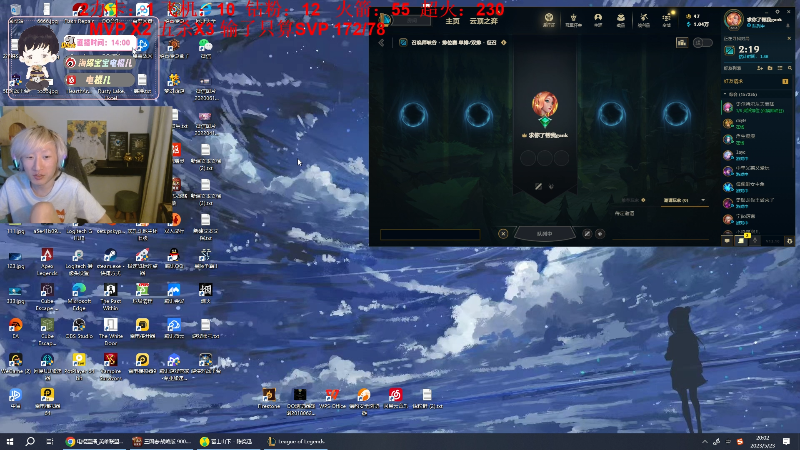The height and width of the screenshot is (450, 800).
Task: Open the Windows Start menu
Action: (x=10, y=441)
